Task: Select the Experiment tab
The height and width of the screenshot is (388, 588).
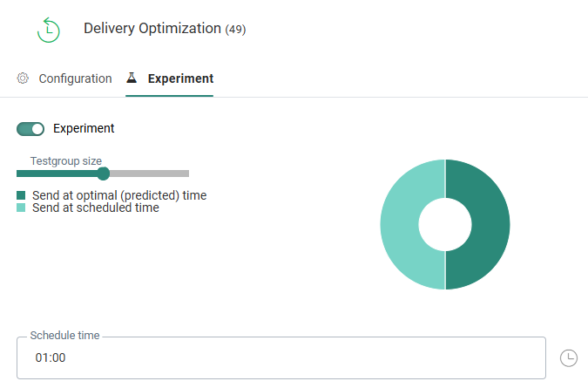Action: 180,78
